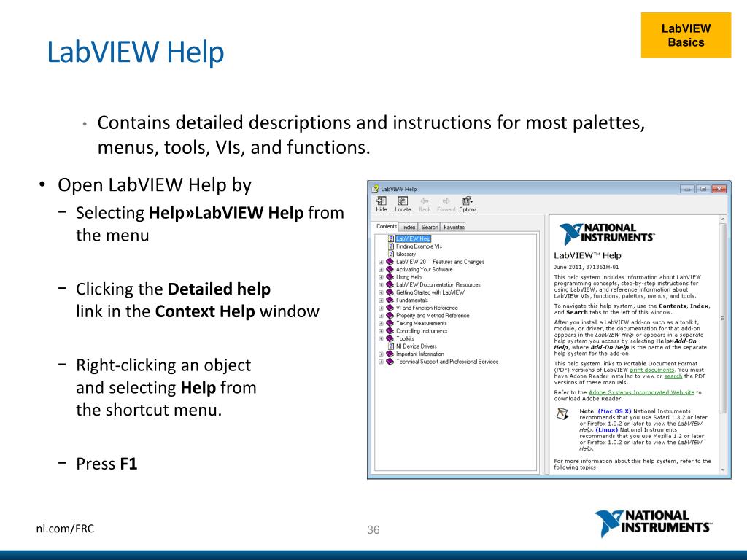Click the note pencil icon beside Mac OS X

coord(562,414)
